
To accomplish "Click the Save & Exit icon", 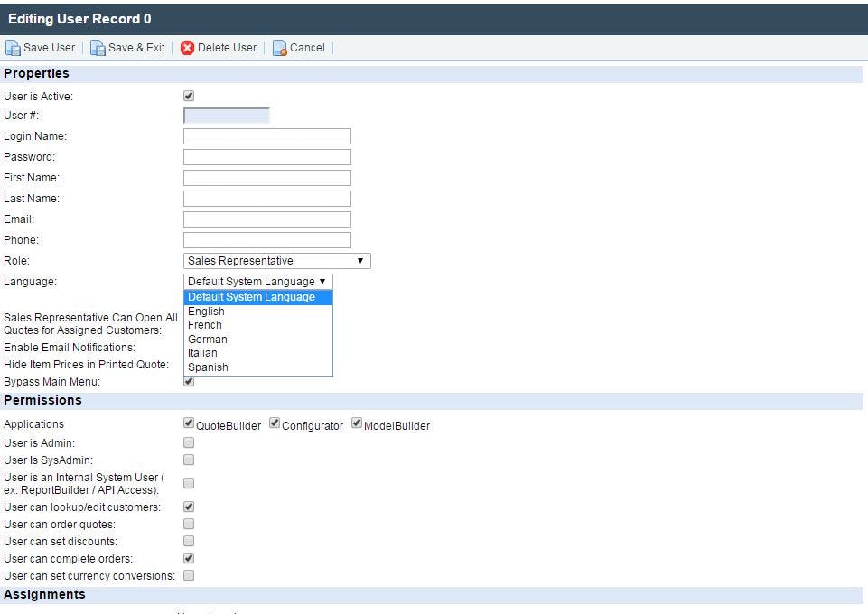I will 98,48.
